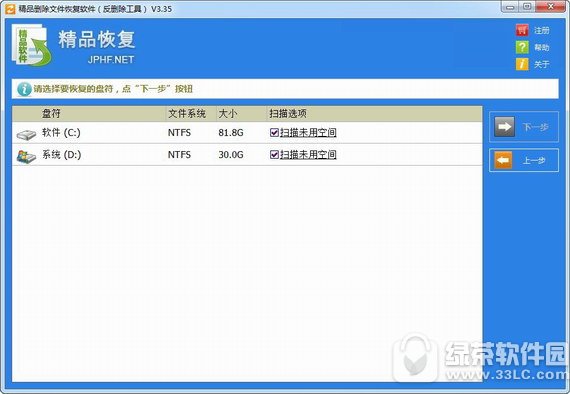
Task: Select the 系统 (D:) drive row
Action: pyautogui.click(x=247, y=155)
